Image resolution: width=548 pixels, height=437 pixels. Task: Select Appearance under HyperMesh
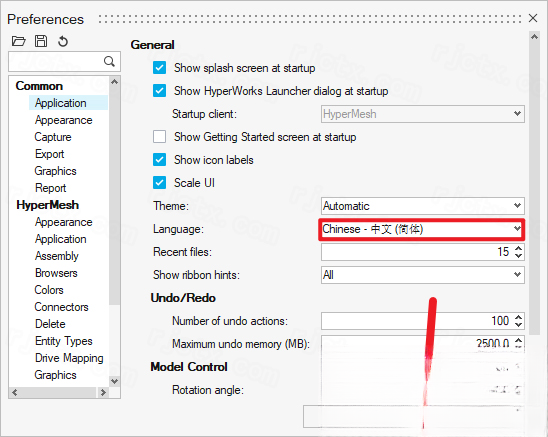(x=64, y=222)
